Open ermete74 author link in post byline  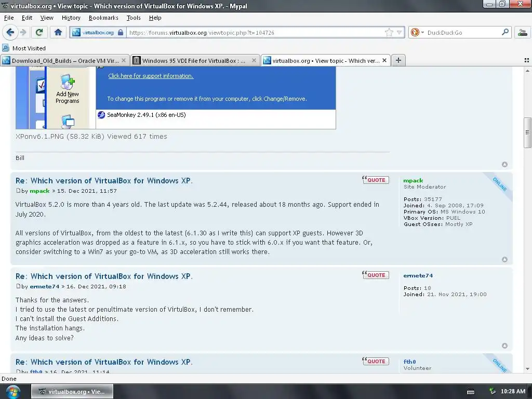pyautogui.click(x=45, y=286)
